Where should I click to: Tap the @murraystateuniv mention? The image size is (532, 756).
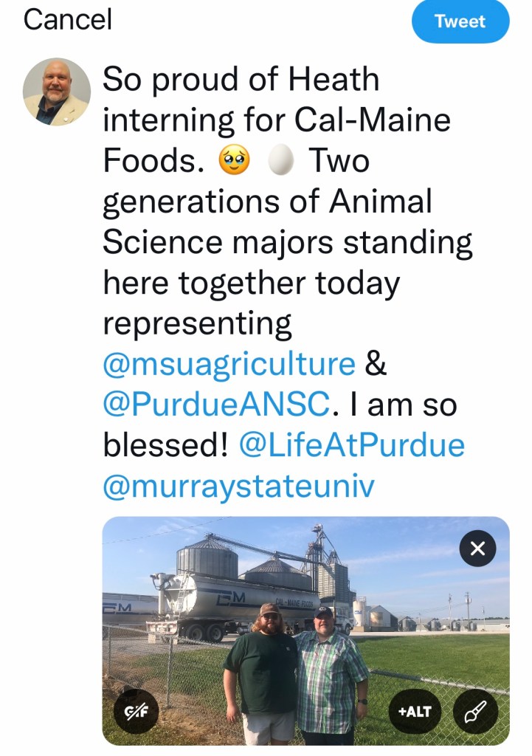click(238, 486)
